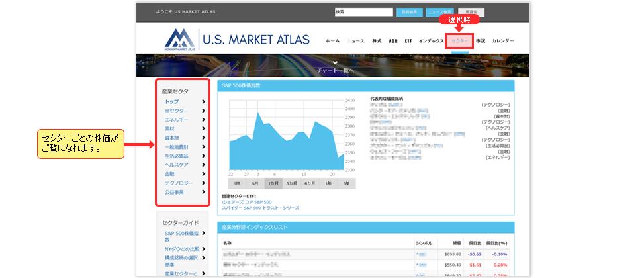Select the 1年 chart period tab
Image resolution: width=644 pixels, height=278 pixels.
click(x=328, y=183)
